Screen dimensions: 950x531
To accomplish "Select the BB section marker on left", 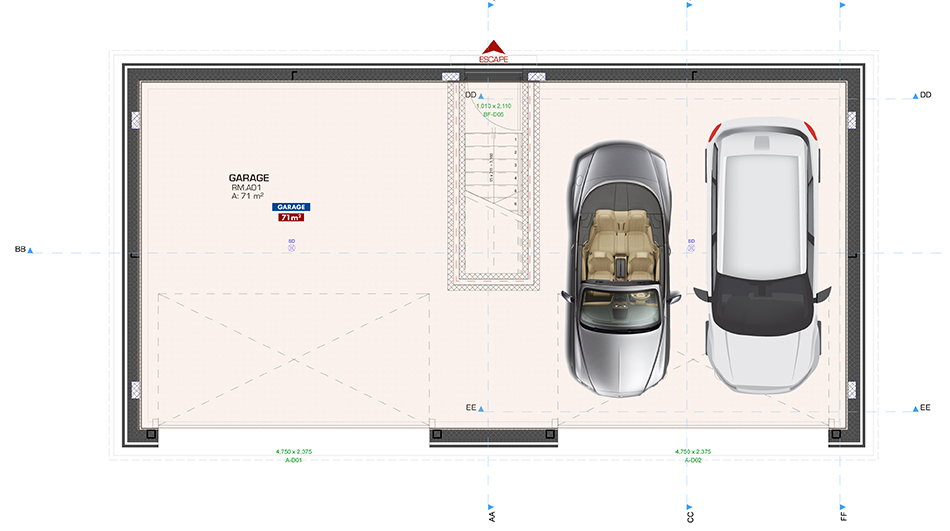I will (22, 249).
